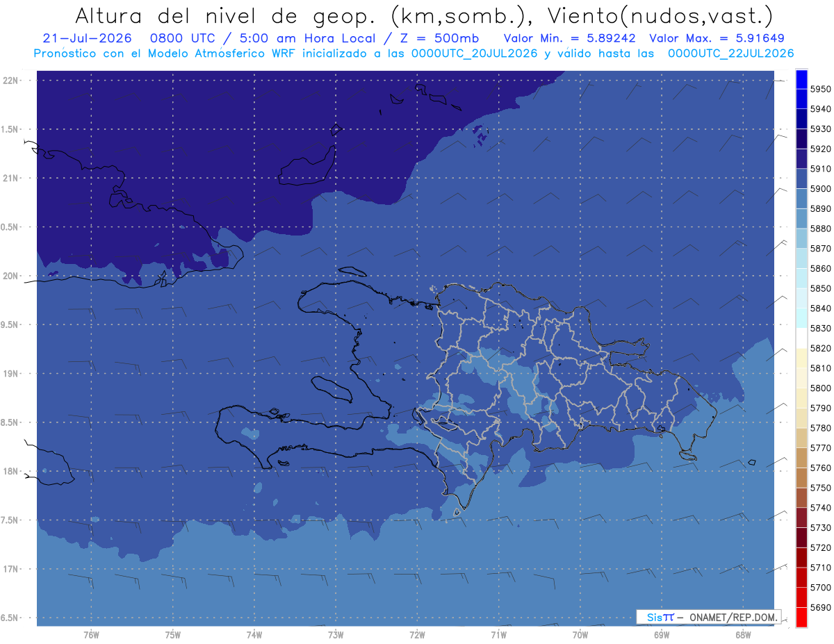Pick the swatch between the 5910 and 5900 labels
834x644 pixels.
click(x=801, y=179)
